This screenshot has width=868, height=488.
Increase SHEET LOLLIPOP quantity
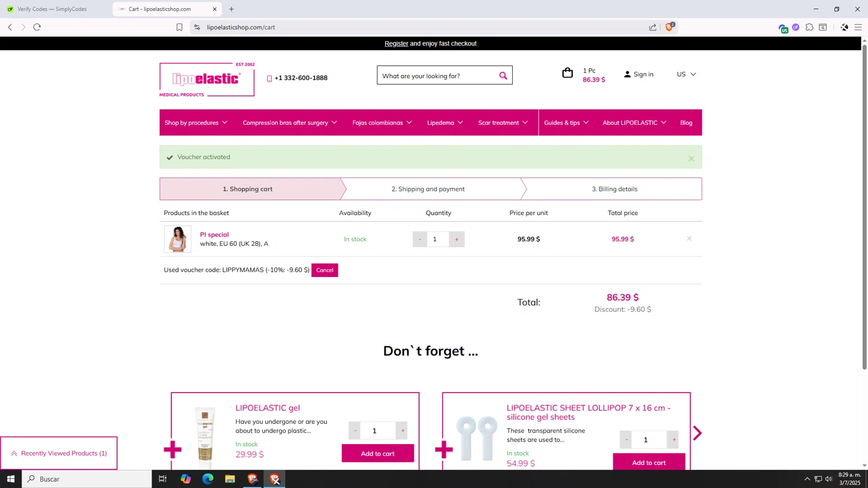point(674,440)
